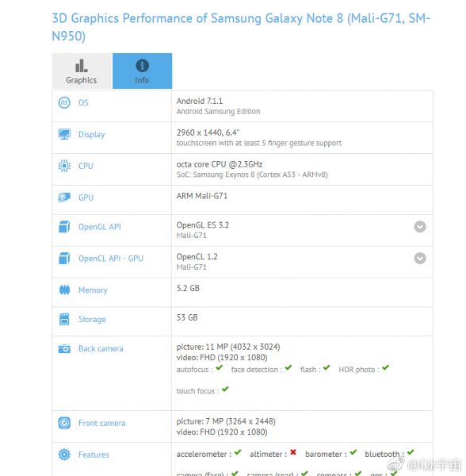The width and height of the screenshot is (466, 476).
Task: Click the Weibo watermark logo
Action: pyautogui.click(x=396, y=464)
